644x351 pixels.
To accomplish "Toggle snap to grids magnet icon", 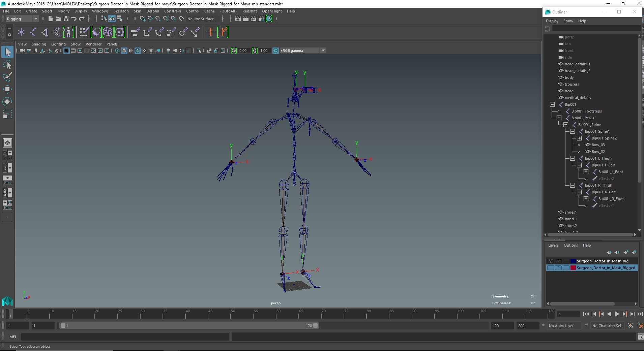I will click(x=143, y=19).
